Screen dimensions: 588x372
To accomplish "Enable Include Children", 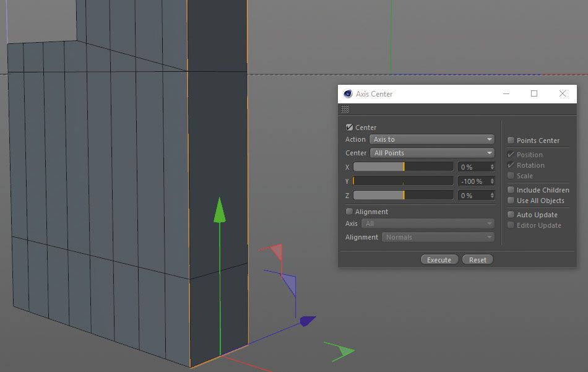I will [509, 190].
